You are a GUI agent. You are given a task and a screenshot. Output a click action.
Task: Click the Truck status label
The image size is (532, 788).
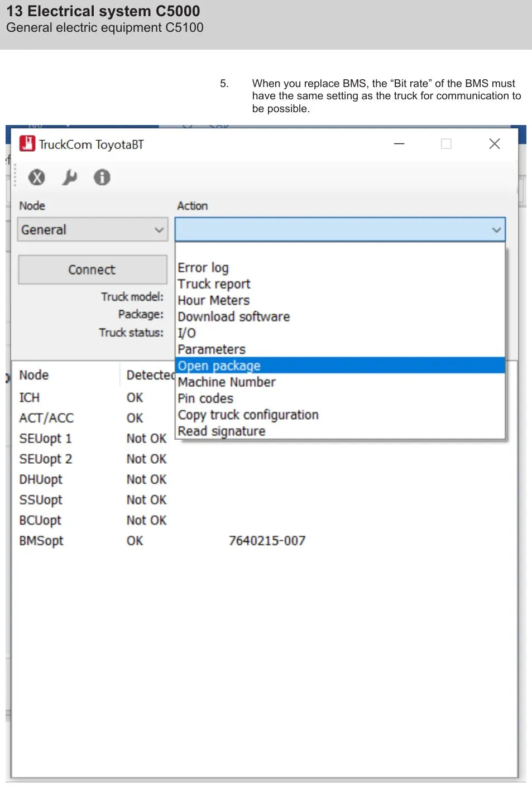tap(131, 333)
